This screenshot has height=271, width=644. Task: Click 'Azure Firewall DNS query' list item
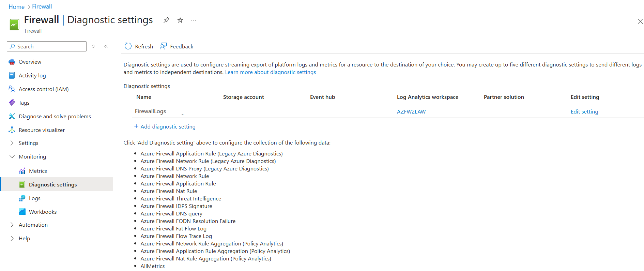click(x=171, y=214)
